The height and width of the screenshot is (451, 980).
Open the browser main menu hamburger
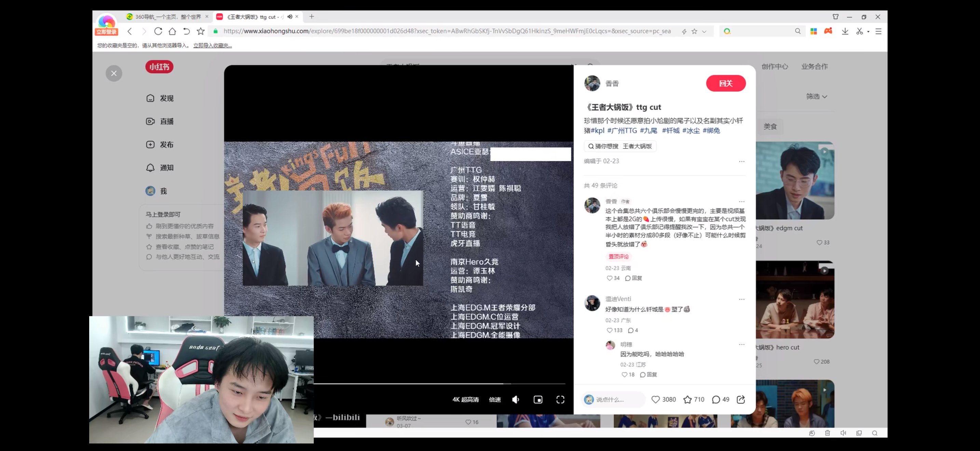click(x=879, y=31)
